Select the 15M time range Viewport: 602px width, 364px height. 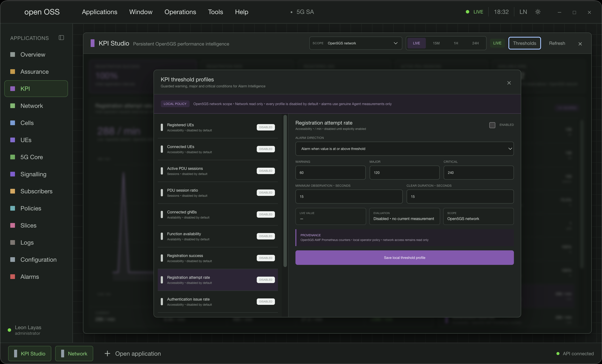click(x=436, y=43)
